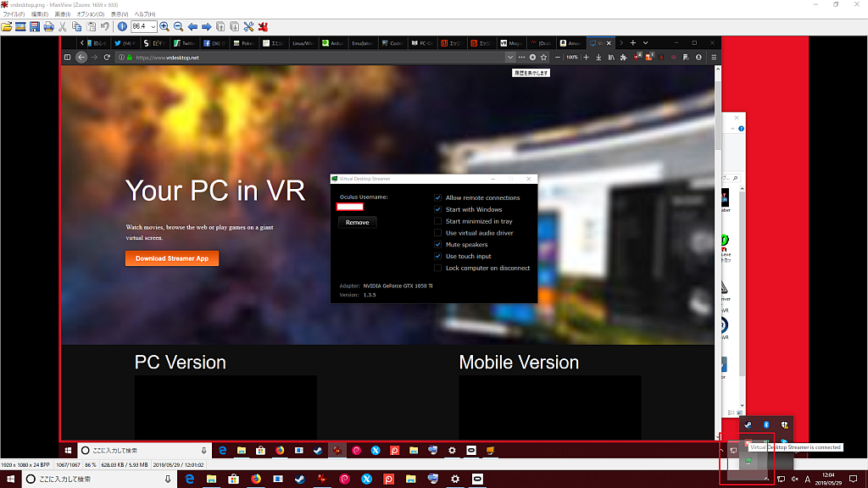Copy the image using the copy icon
868x488 pixels.
tap(77, 26)
